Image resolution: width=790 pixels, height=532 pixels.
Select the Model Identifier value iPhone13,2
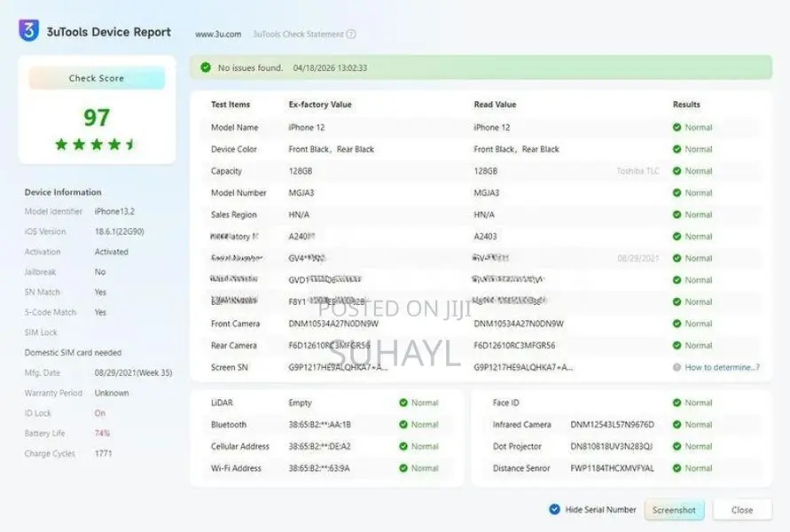(114, 212)
